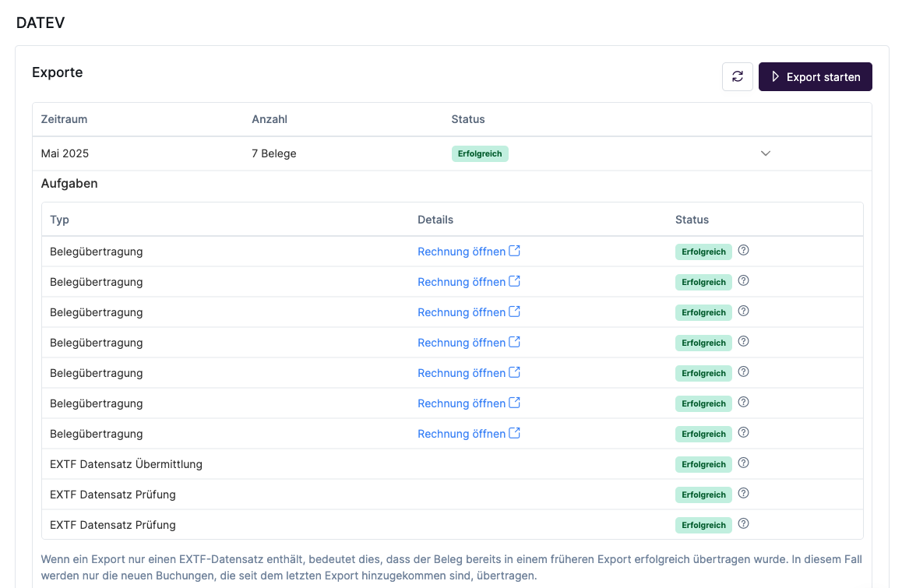Show status help for sixth Belegübertragung row
This screenshot has width=902, height=588.
[x=743, y=402]
